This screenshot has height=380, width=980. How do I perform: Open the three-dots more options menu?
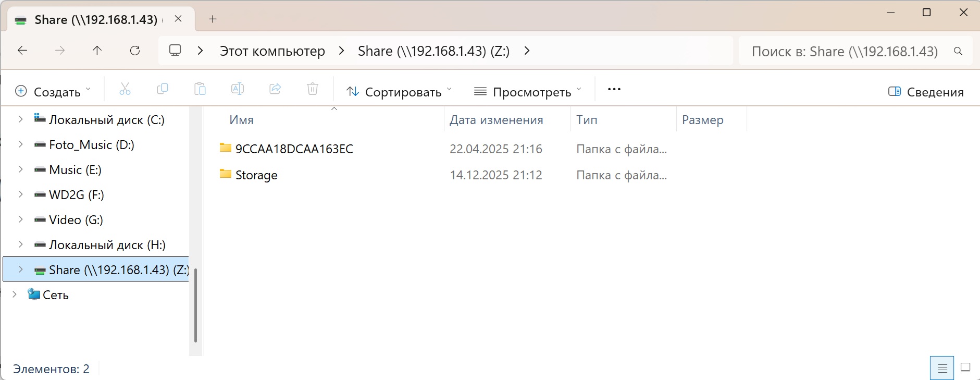click(614, 89)
